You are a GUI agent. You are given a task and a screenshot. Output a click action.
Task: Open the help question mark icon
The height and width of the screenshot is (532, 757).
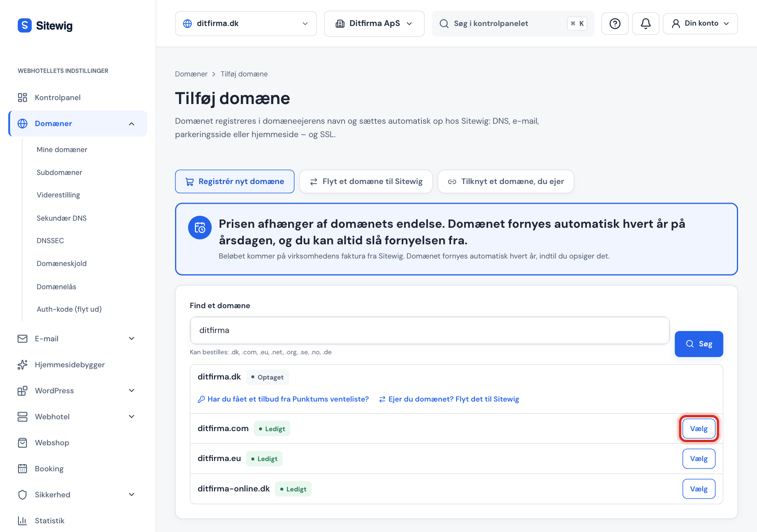point(615,24)
